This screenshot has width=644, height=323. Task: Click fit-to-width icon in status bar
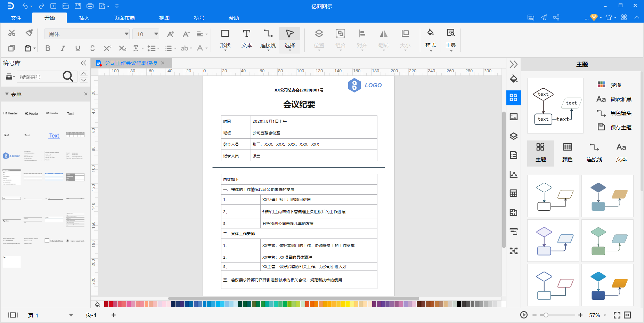627,315
